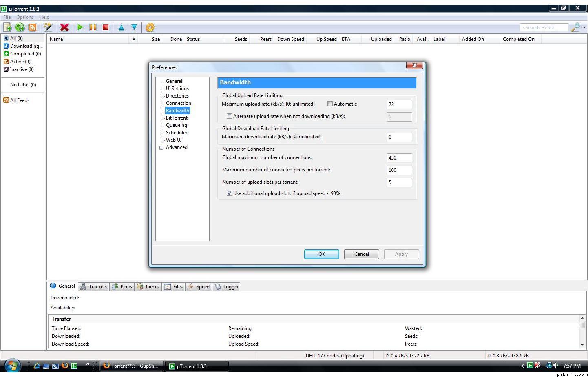Uncheck Use additional upload slots option
This screenshot has height=377, width=588.
pyautogui.click(x=229, y=193)
